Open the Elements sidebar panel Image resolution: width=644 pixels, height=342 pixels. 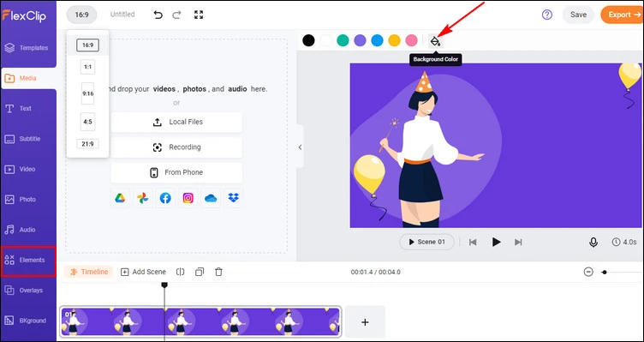[x=28, y=261]
